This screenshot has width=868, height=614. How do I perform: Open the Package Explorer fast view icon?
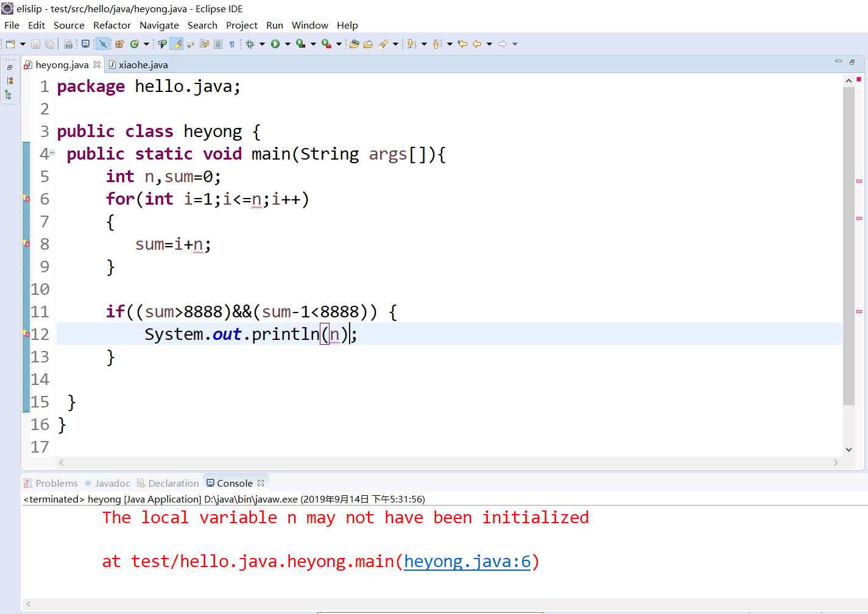[9, 81]
